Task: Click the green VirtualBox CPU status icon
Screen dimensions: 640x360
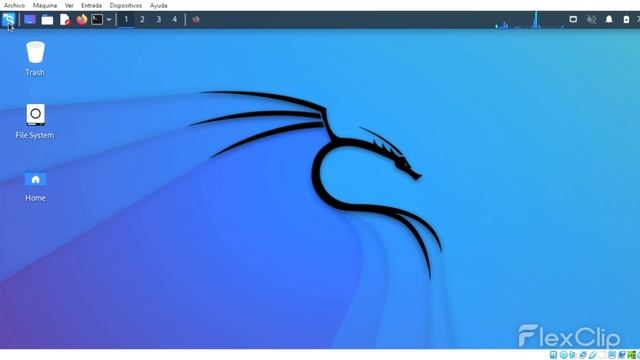Action: (632, 355)
